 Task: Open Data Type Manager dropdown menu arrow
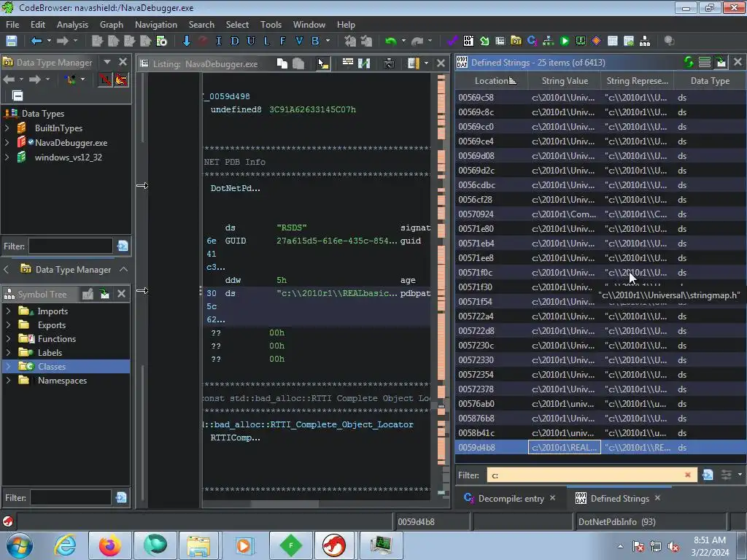click(107, 62)
